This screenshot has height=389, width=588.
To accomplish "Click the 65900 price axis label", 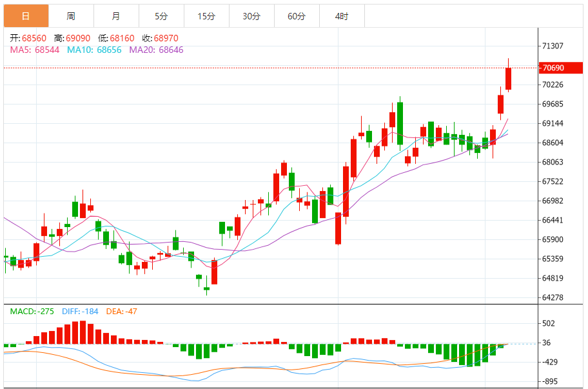I will [553, 239].
